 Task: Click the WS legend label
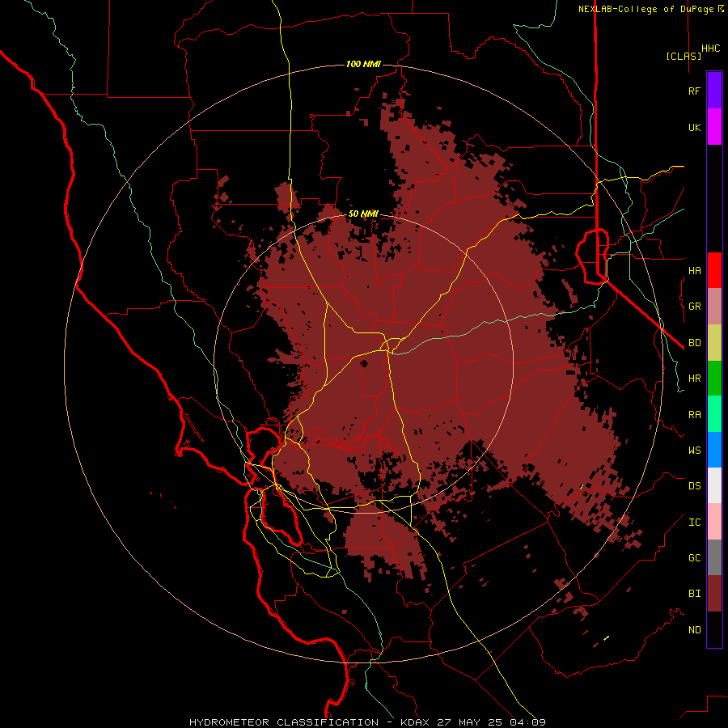tap(694, 450)
